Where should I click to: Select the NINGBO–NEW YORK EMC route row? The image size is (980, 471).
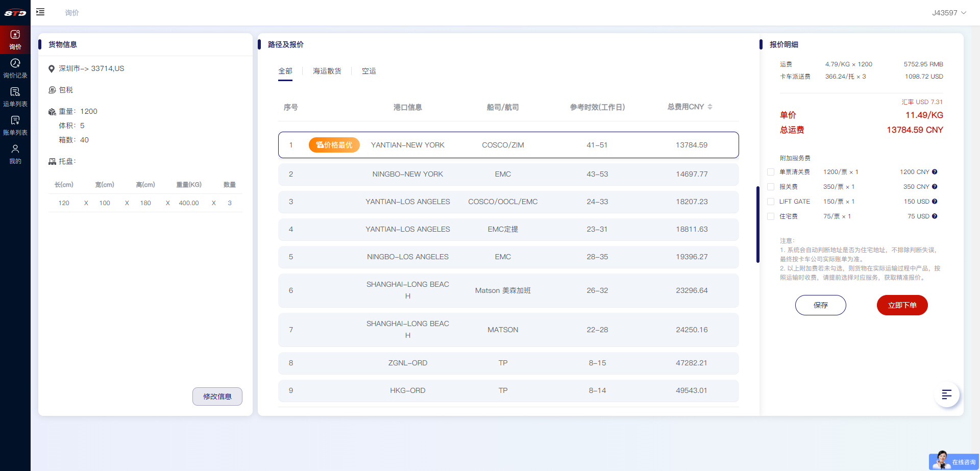pos(508,174)
